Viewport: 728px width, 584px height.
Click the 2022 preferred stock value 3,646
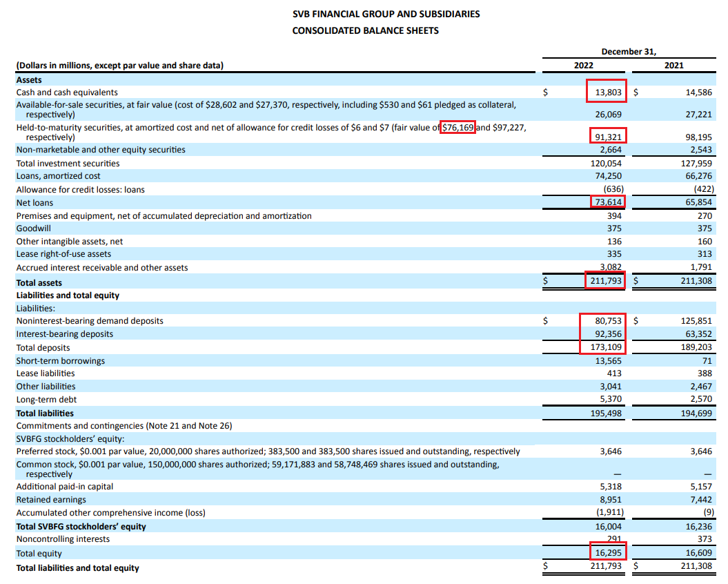pyautogui.click(x=611, y=451)
